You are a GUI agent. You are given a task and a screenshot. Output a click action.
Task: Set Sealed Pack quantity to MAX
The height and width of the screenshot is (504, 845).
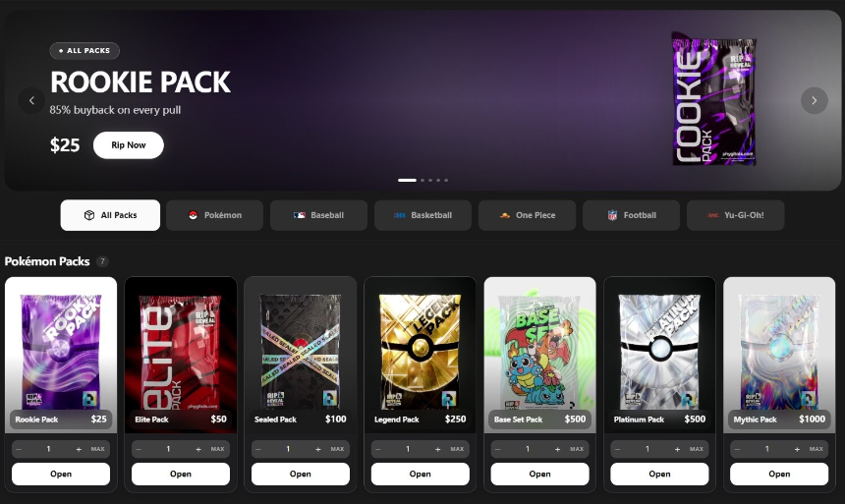pos(337,449)
